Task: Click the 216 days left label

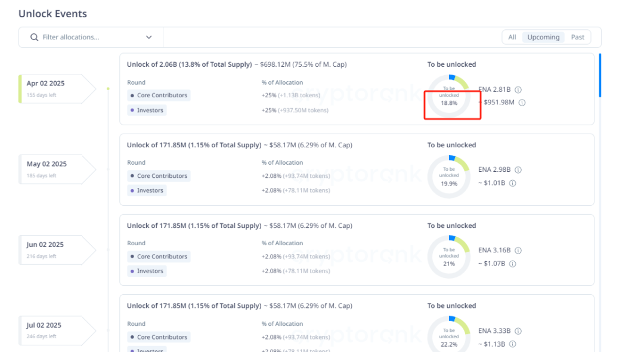Action: point(42,256)
